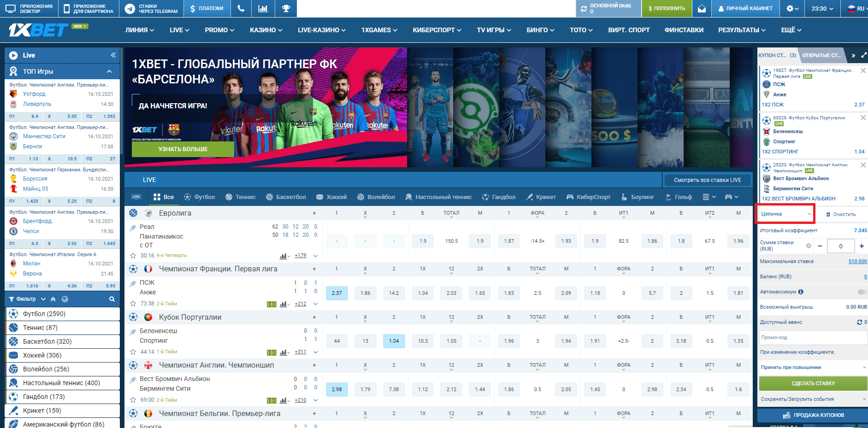Pin the Реал – Панатинаикос match
The image size is (868, 428).
click(x=133, y=227)
